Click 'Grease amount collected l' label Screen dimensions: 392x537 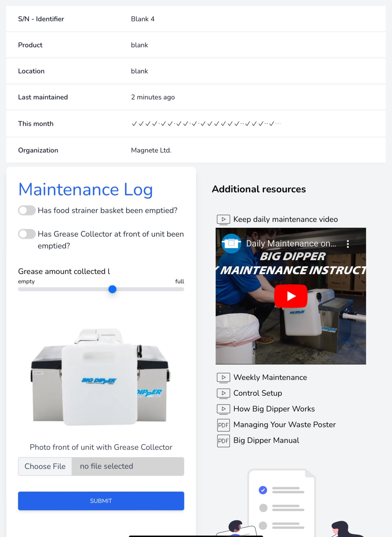(64, 271)
